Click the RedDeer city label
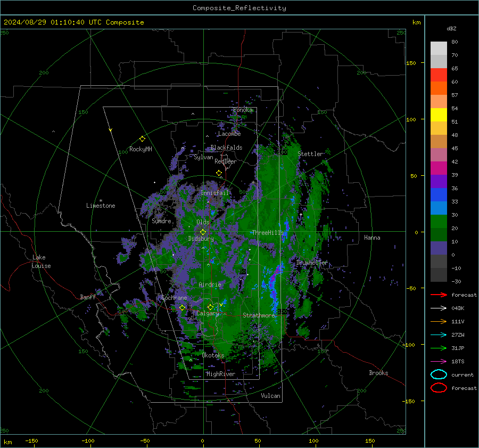479x448 pixels. tap(226, 161)
